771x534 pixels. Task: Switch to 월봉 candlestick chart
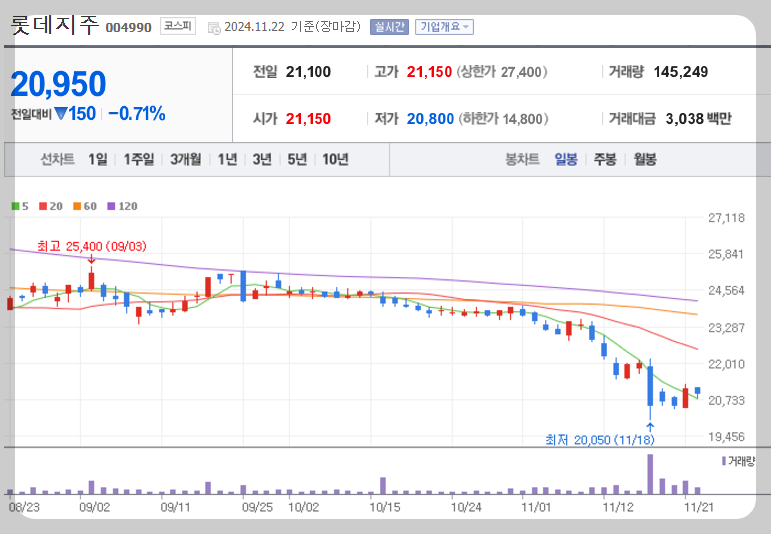pyautogui.click(x=645, y=159)
